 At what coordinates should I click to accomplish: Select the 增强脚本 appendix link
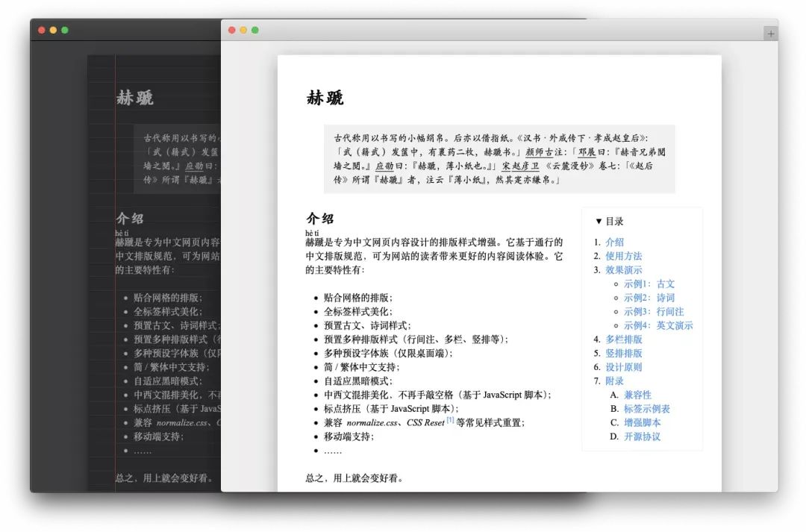[642, 422]
